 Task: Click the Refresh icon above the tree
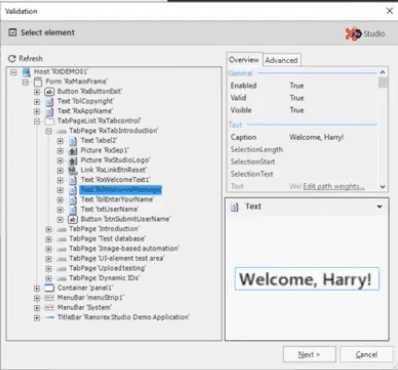pos(12,58)
